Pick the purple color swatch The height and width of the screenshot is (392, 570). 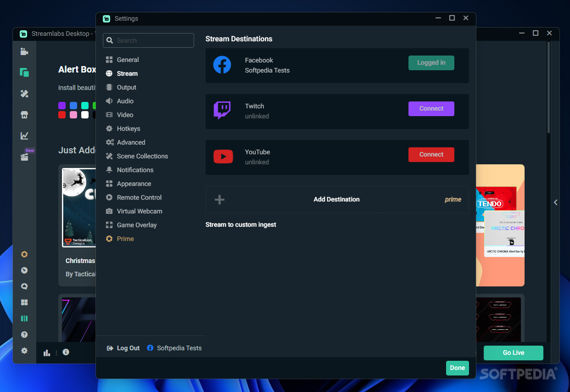coord(62,106)
